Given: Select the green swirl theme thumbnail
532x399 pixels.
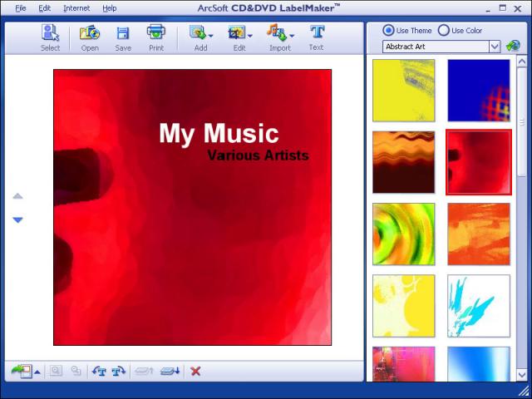Looking at the screenshot, I should [403, 234].
